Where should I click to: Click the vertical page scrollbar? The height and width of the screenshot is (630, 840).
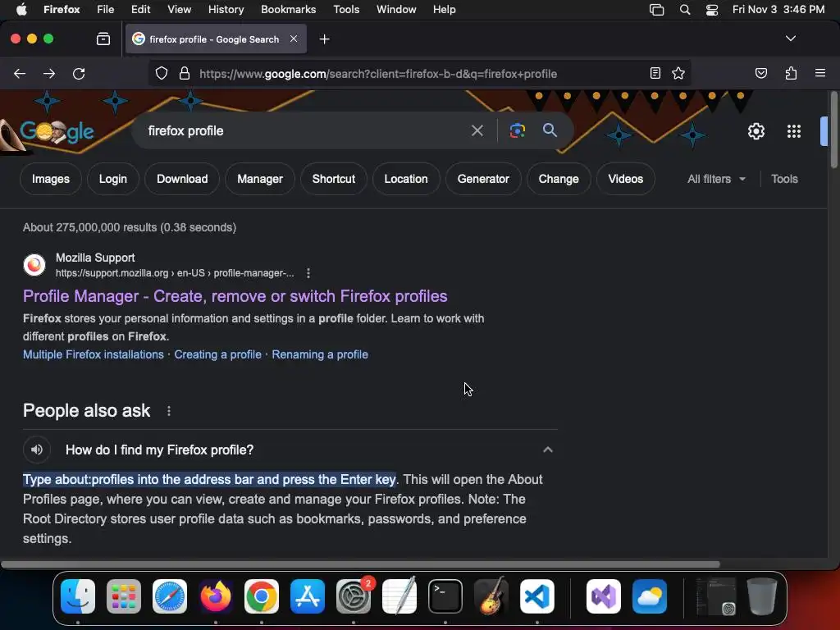click(x=834, y=130)
